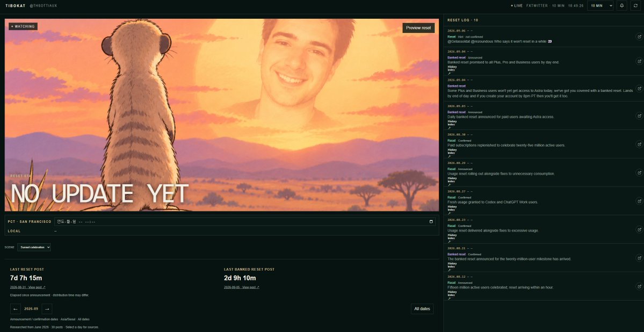Click the refresh icon in the header
The height and width of the screenshot is (332, 644).
pos(634,5)
